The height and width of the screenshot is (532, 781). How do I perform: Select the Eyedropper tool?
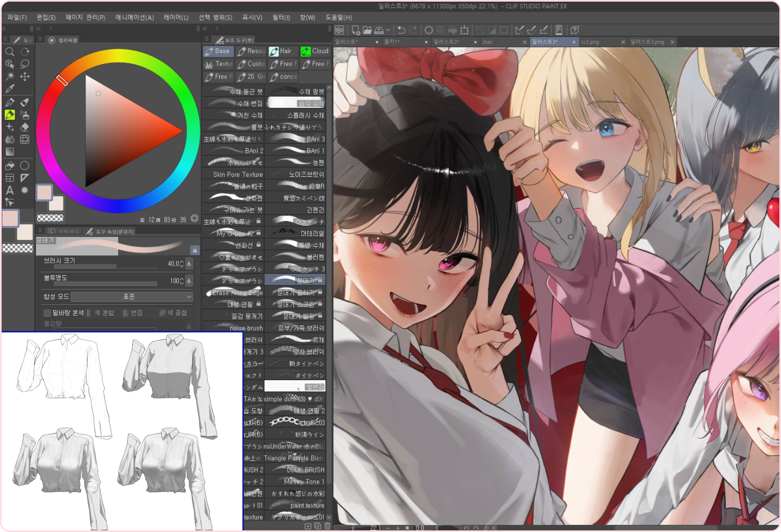[x=10, y=89]
